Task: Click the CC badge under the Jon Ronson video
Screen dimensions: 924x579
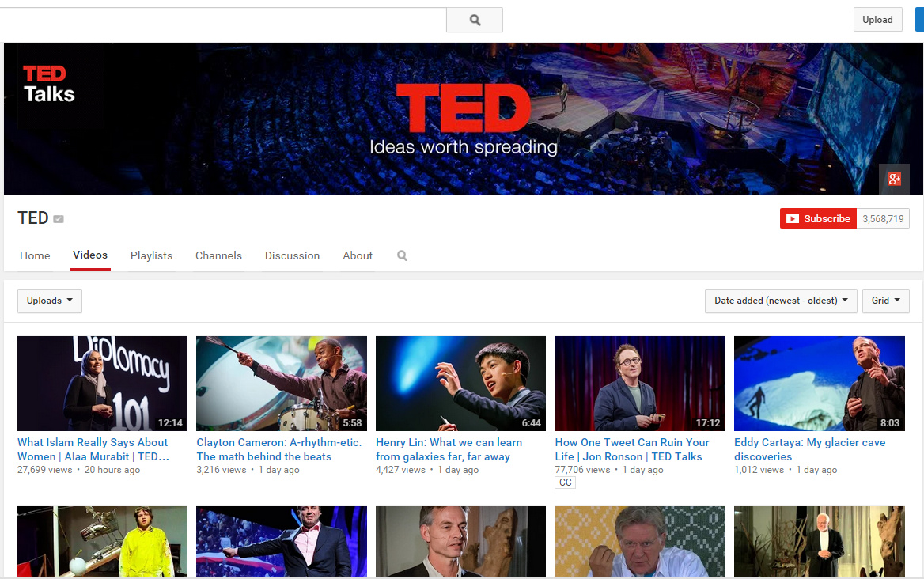Action: click(x=565, y=482)
